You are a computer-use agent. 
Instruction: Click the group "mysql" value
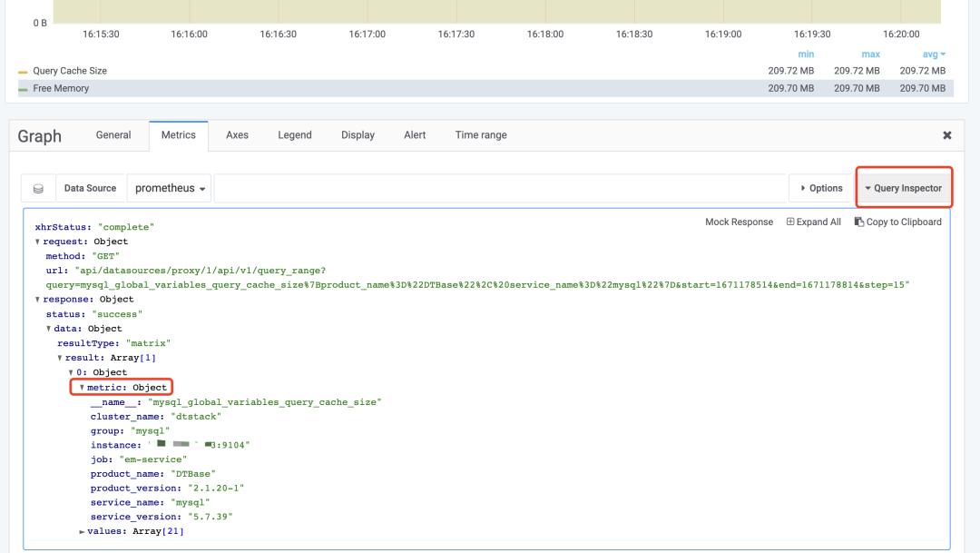(150, 431)
